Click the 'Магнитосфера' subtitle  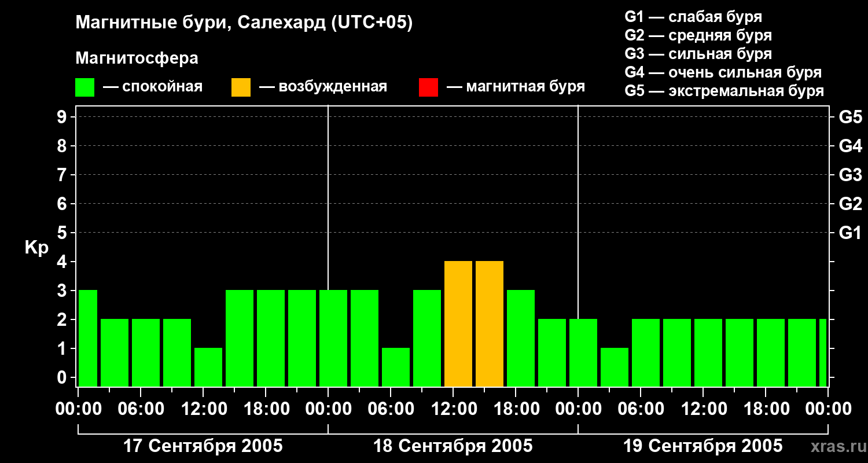[x=137, y=58]
